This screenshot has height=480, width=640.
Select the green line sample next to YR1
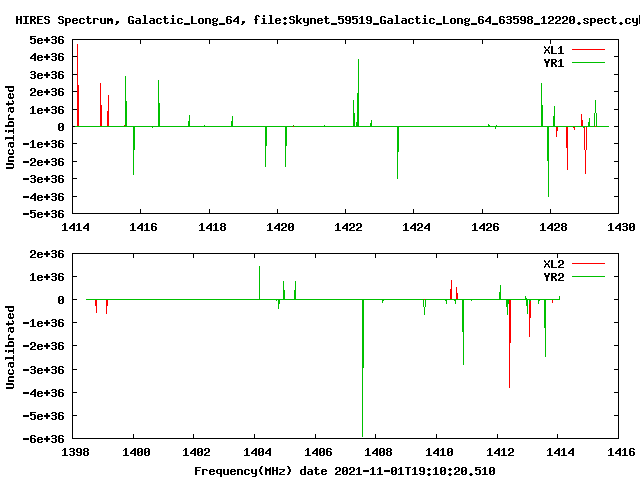click(588, 63)
